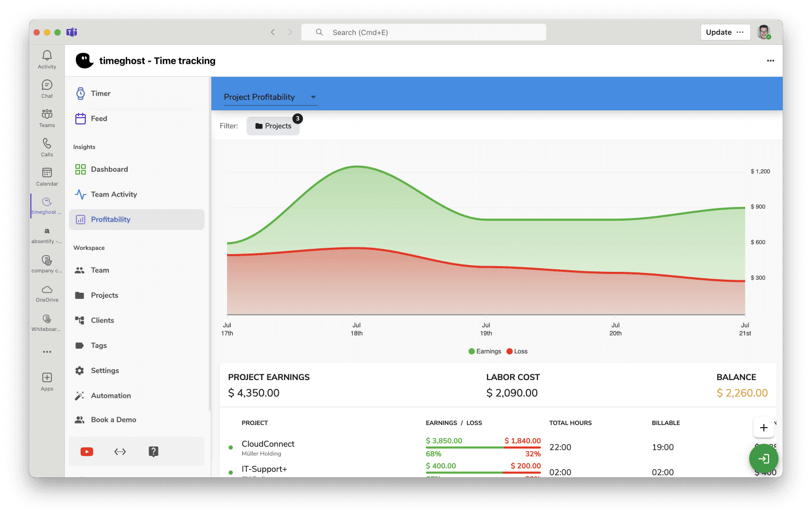Screen dimensions: 812x516
Task: Click the timeghost ghost logo
Action: point(84,61)
